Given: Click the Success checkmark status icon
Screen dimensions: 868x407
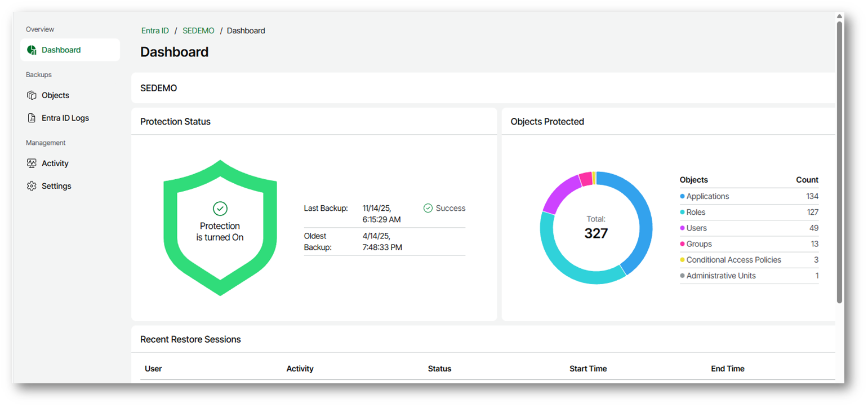Looking at the screenshot, I should tap(428, 209).
